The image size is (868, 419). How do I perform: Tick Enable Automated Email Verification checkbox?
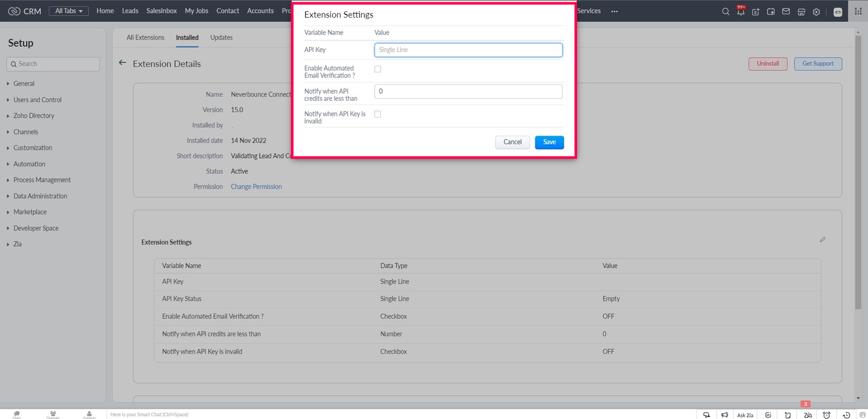(378, 69)
